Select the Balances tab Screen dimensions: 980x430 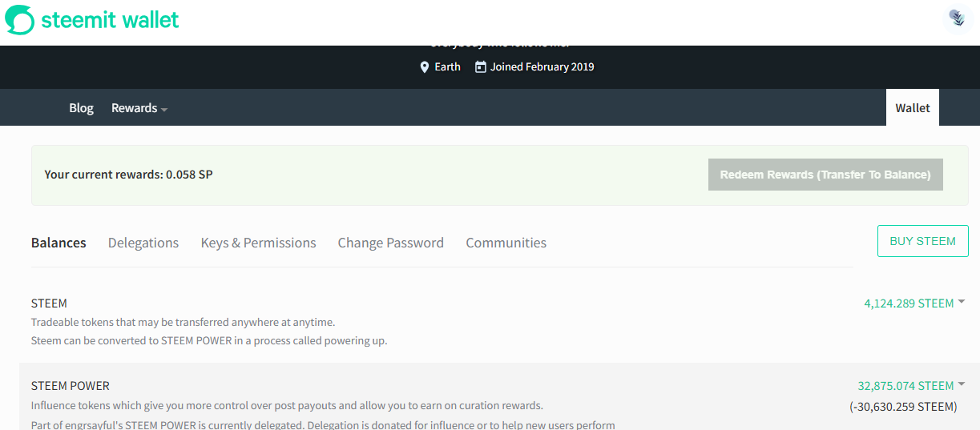[x=58, y=243]
